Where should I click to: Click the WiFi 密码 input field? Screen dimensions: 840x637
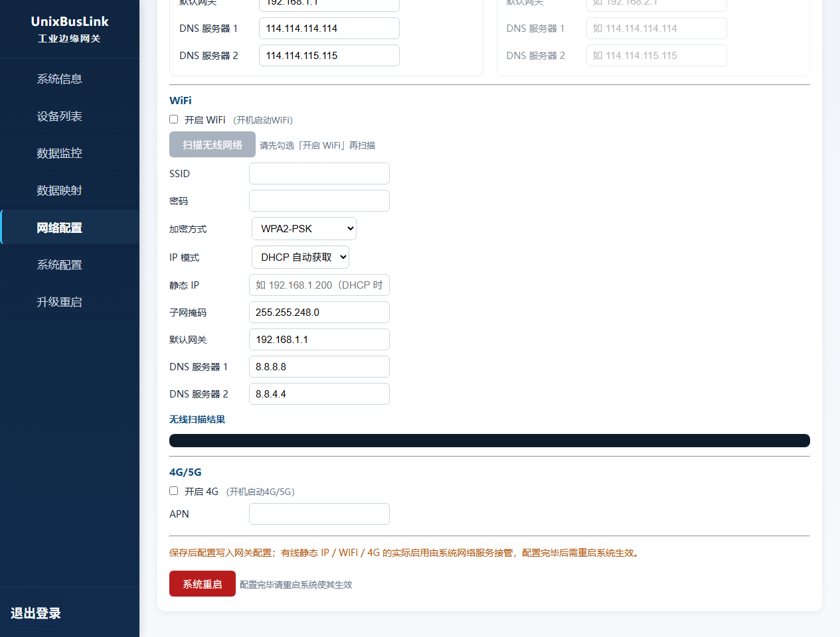click(x=319, y=201)
